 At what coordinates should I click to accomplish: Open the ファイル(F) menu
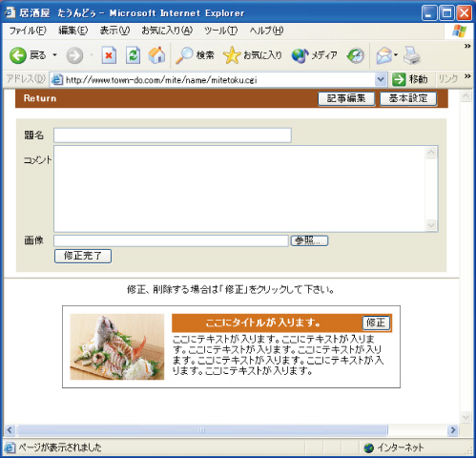[28, 31]
